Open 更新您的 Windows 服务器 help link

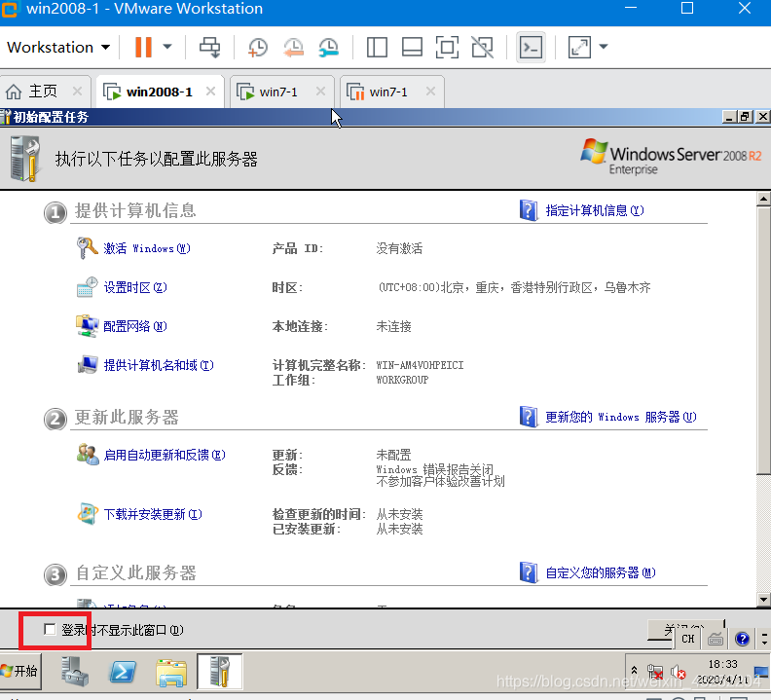(620, 417)
